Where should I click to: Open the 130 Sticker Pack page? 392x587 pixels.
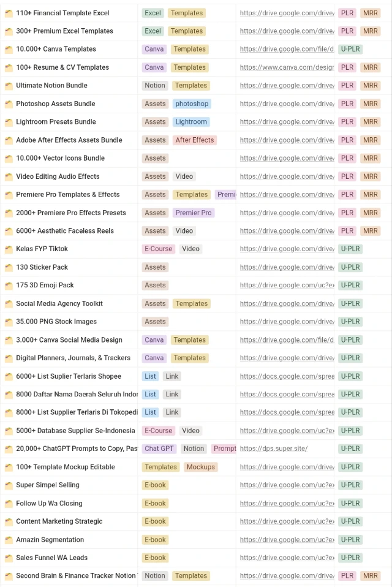pos(42,267)
